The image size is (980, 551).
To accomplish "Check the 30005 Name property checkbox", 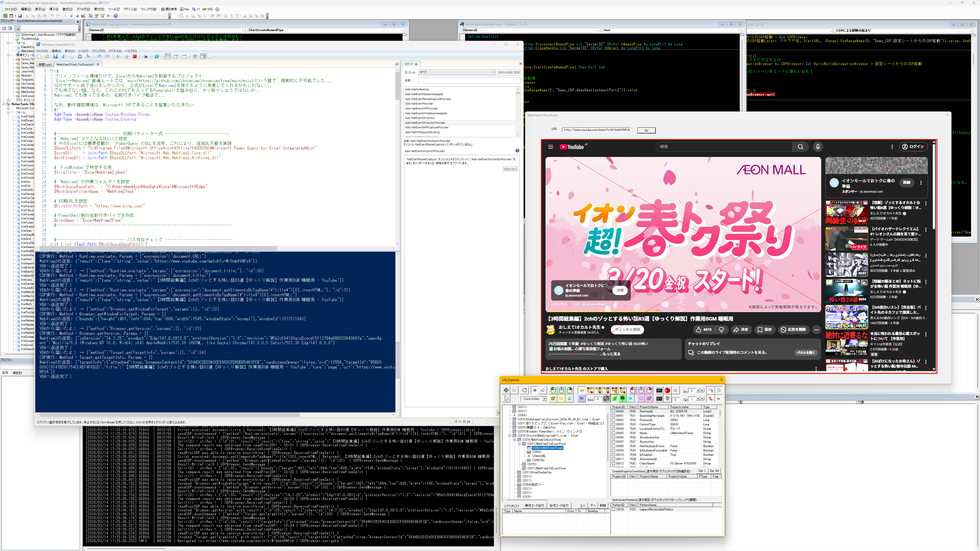I will click(613, 433).
